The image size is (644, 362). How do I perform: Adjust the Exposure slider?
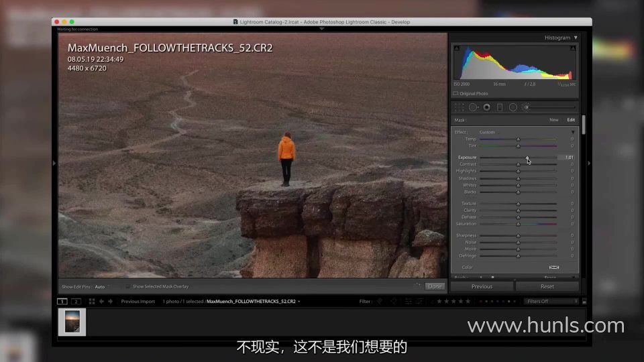pos(527,158)
